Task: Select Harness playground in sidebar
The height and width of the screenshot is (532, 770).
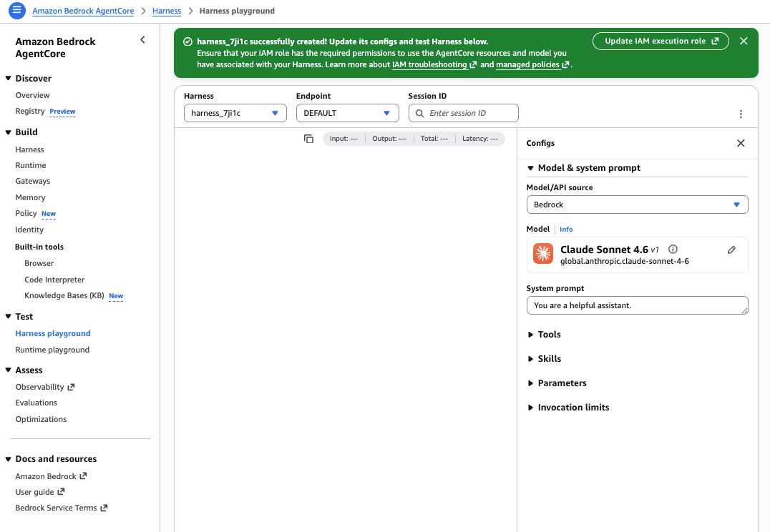Action: point(53,333)
